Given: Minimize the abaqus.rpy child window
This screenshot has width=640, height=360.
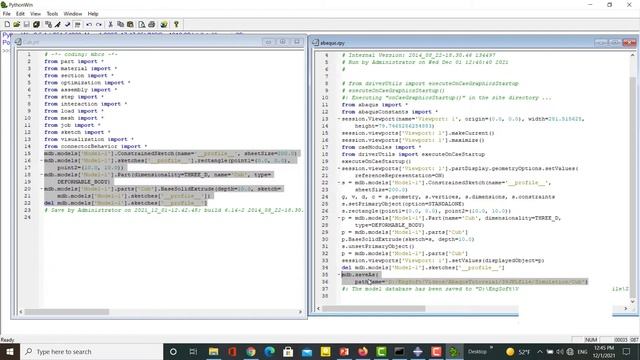Looking at the screenshot, I should pos(601,42).
